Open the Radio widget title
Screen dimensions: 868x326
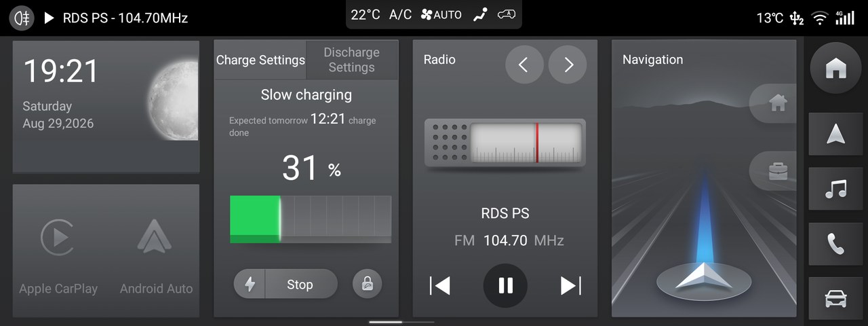click(439, 60)
